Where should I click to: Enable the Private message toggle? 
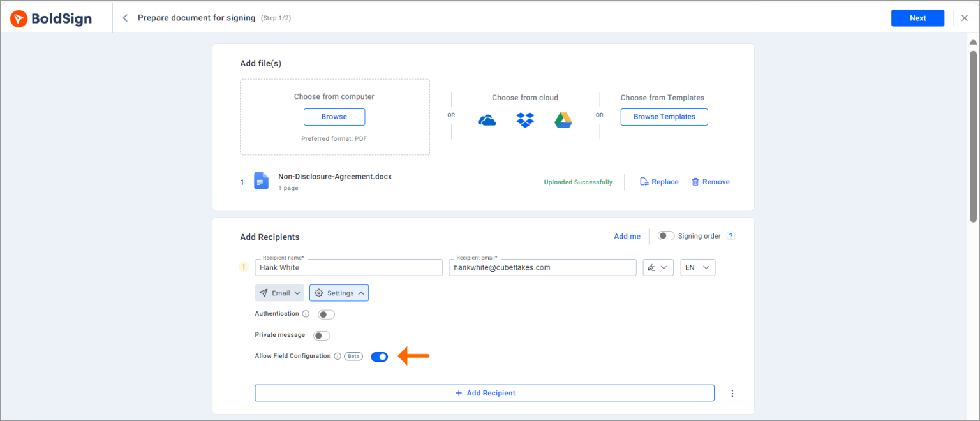322,336
